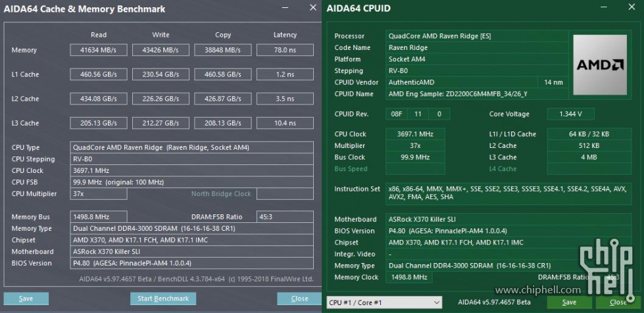Select L3 Cache Read 205.13 GB/s

[99, 123]
